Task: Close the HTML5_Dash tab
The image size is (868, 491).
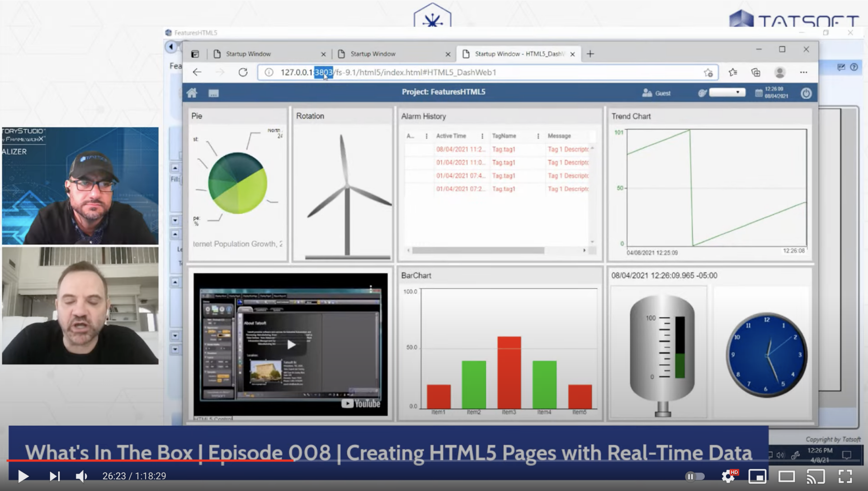Action: pyautogui.click(x=573, y=54)
